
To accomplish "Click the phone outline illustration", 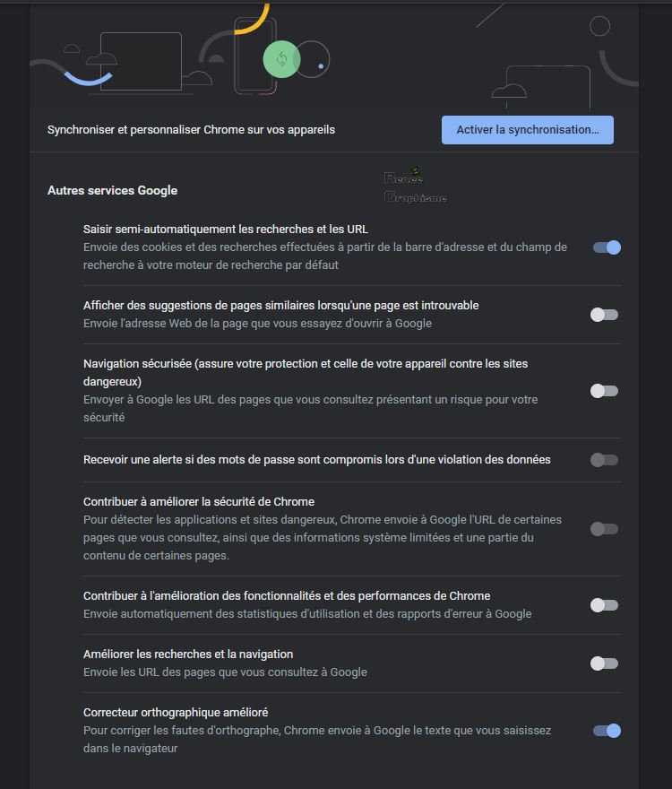I will 255,56.
